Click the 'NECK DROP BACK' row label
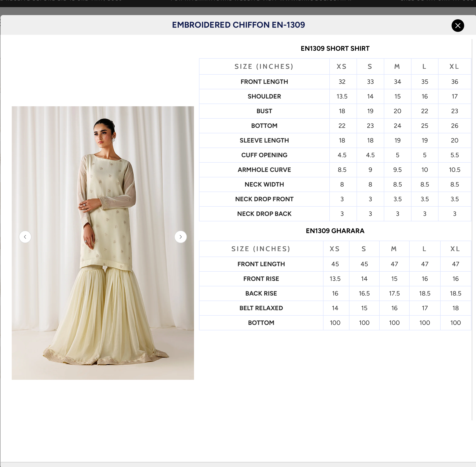Viewport: 476px width, 467px height. pos(264,214)
